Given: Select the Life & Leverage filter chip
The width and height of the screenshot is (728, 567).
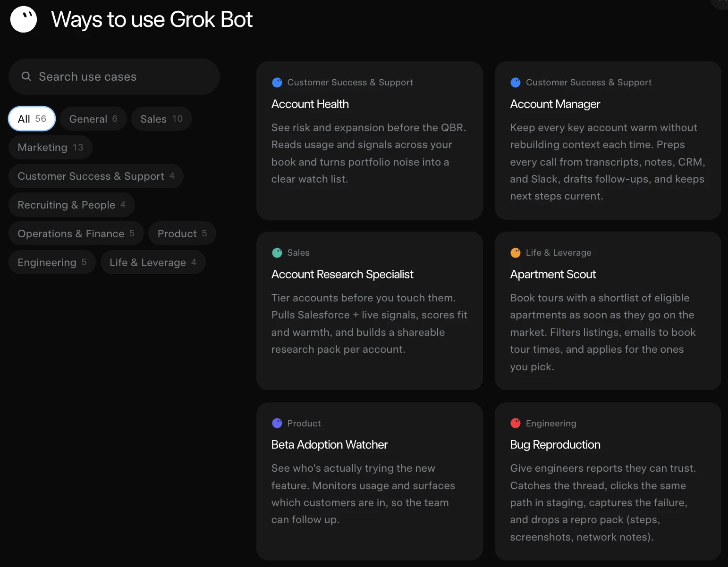Looking at the screenshot, I should pyautogui.click(x=153, y=262).
